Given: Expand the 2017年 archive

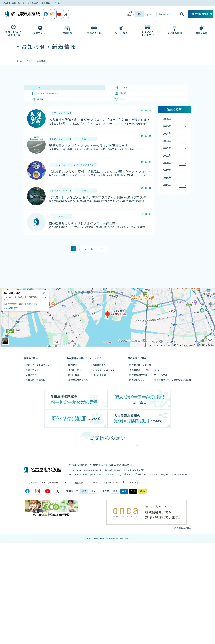Looking at the screenshot, I should (x=174, y=171).
